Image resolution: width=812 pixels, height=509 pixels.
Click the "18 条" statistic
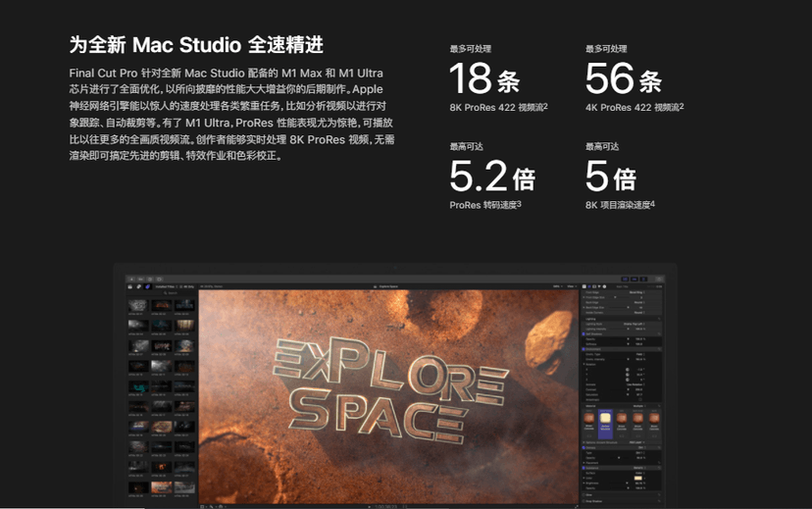[x=484, y=78]
